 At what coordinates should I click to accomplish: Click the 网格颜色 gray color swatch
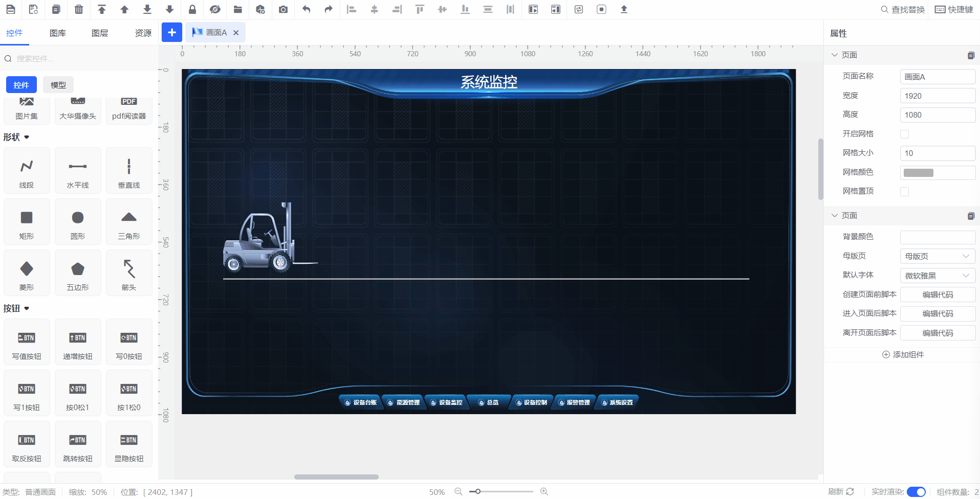(x=919, y=173)
